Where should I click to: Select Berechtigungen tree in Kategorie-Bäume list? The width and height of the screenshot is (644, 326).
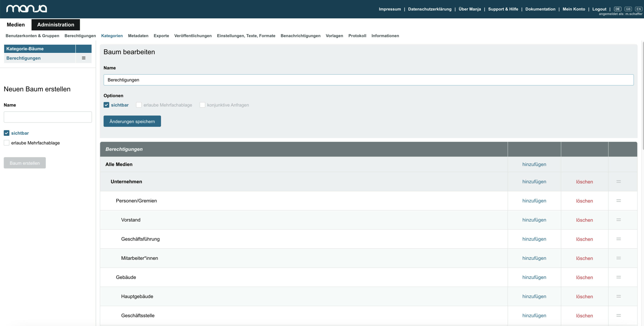pos(24,58)
